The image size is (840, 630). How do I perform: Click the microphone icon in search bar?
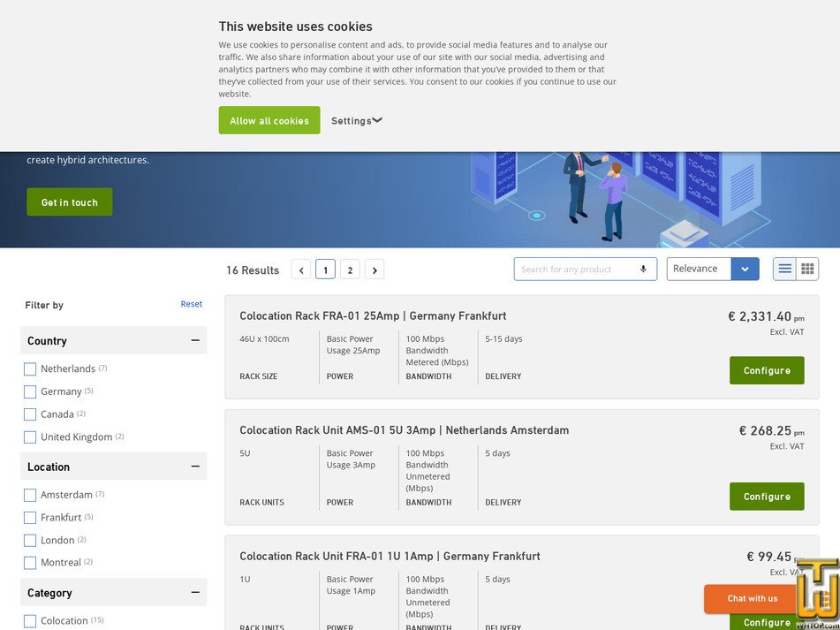[644, 269]
